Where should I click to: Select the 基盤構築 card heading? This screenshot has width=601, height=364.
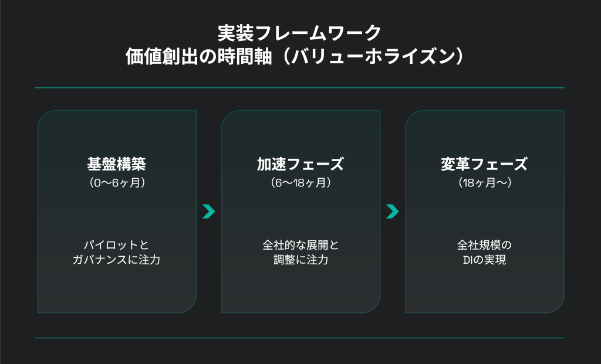click(x=117, y=164)
